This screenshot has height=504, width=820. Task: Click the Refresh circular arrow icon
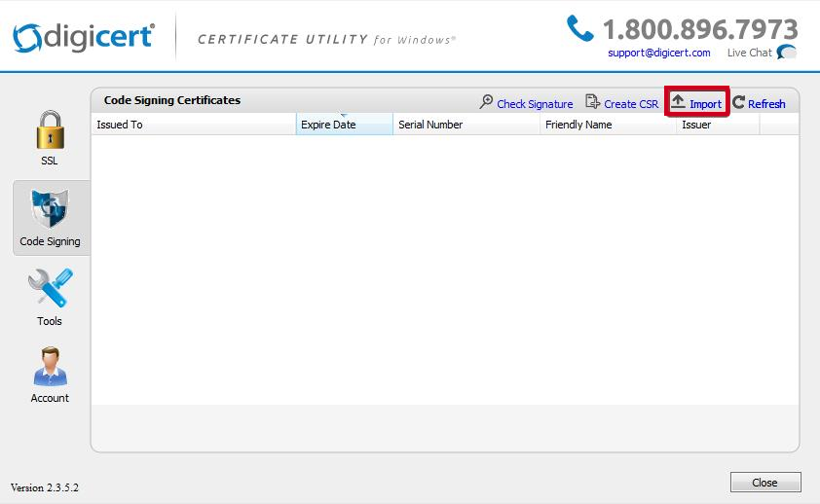[x=738, y=102]
